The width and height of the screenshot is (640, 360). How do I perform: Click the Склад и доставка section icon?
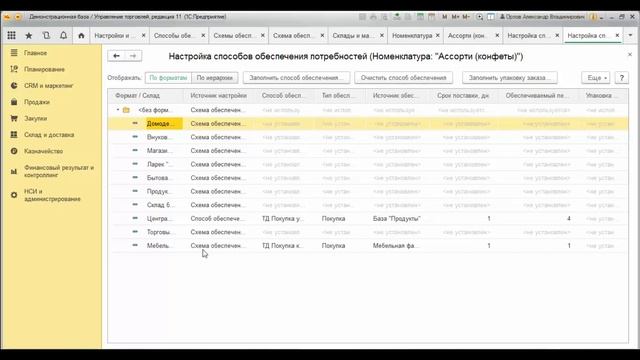[14, 134]
